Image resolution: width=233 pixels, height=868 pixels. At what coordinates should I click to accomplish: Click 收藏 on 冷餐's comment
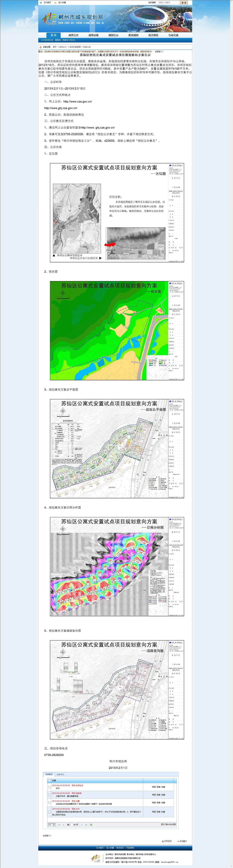pos(163,803)
